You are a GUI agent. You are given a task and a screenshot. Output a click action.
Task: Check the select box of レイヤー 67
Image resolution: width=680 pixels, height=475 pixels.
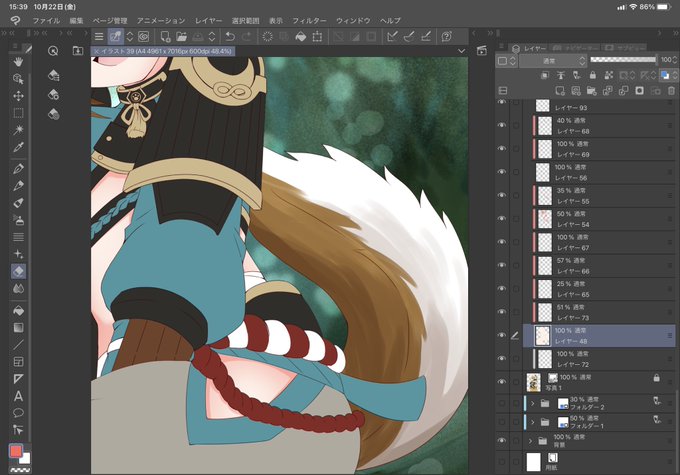[516, 242]
